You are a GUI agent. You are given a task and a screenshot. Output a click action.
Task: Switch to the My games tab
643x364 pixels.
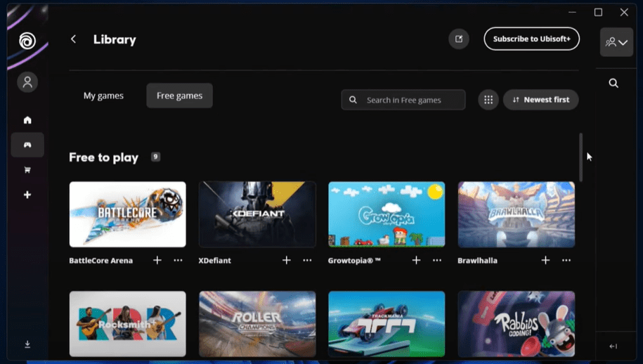pyautogui.click(x=103, y=96)
